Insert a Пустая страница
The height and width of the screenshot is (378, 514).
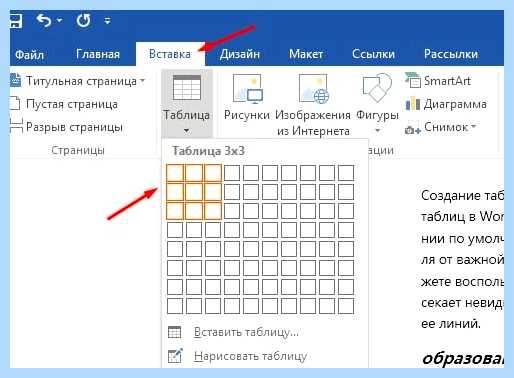(72, 104)
